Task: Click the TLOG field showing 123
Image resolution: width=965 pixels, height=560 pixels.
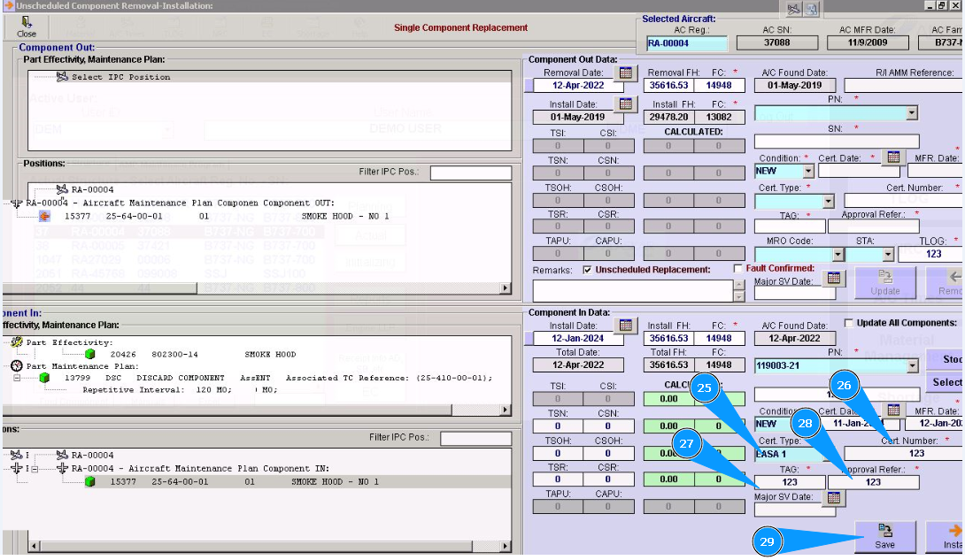Action: click(x=930, y=254)
